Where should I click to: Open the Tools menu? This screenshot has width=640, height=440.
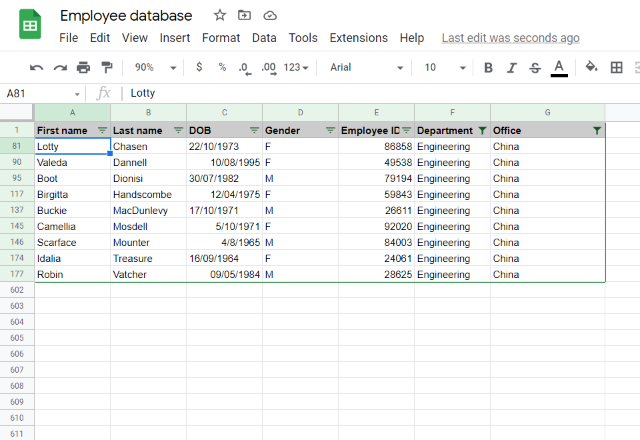pyautogui.click(x=303, y=38)
